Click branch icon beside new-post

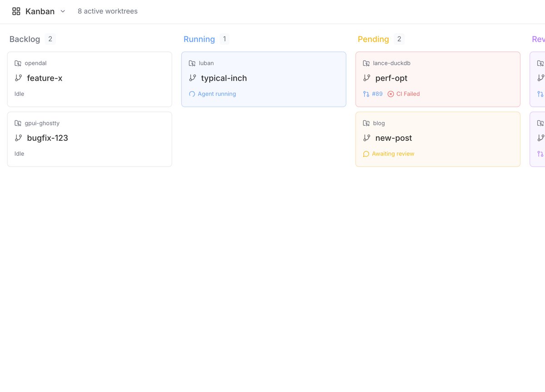click(367, 138)
